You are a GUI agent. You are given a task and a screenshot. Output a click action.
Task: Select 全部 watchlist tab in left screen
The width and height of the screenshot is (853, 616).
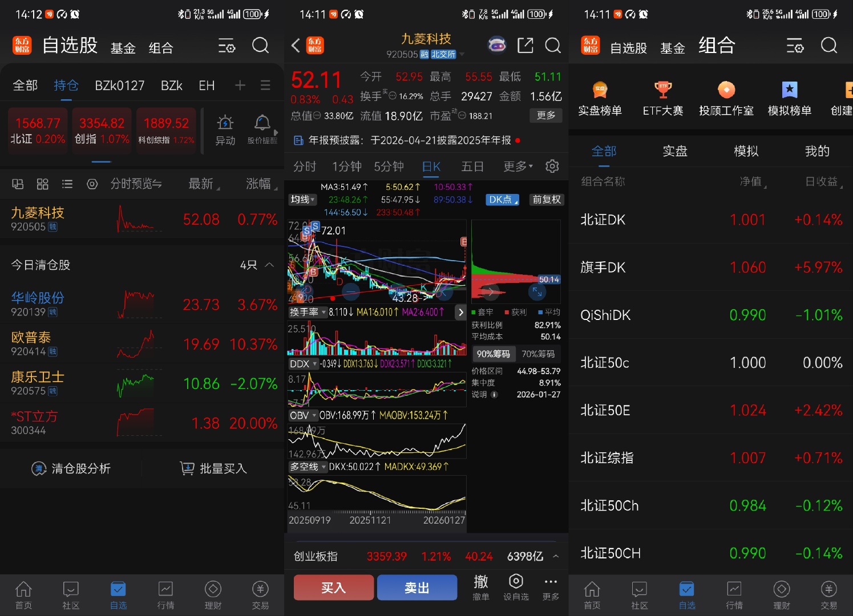click(25, 86)
